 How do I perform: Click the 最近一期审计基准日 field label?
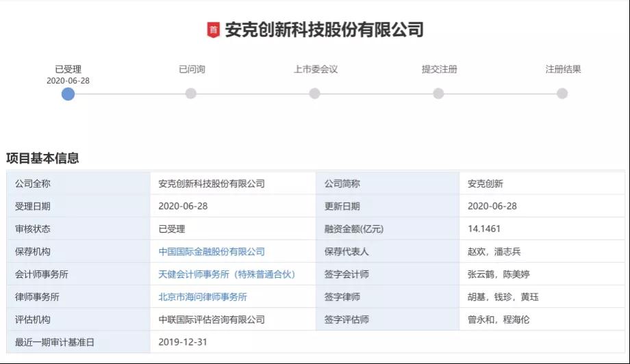[55, 342]
